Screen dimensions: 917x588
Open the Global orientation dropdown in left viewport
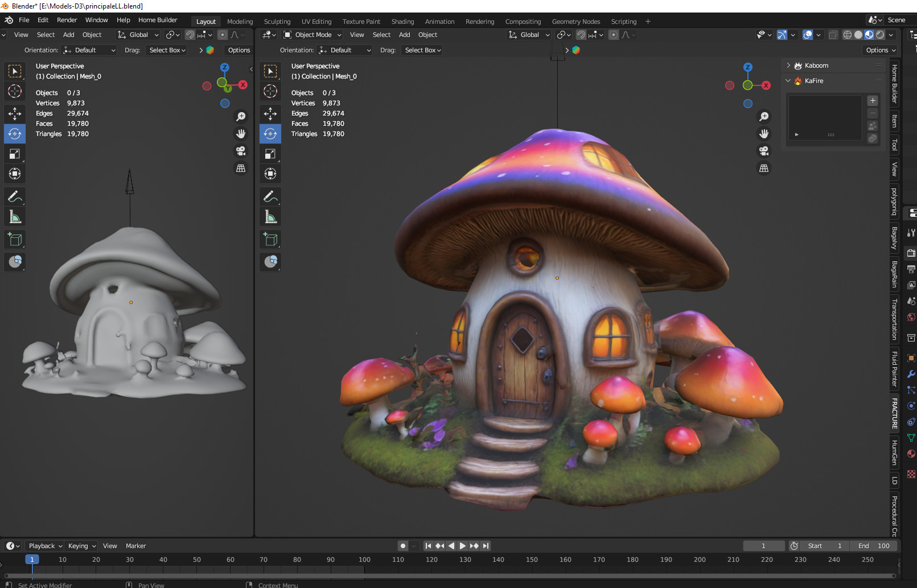(x=138, y=35)
